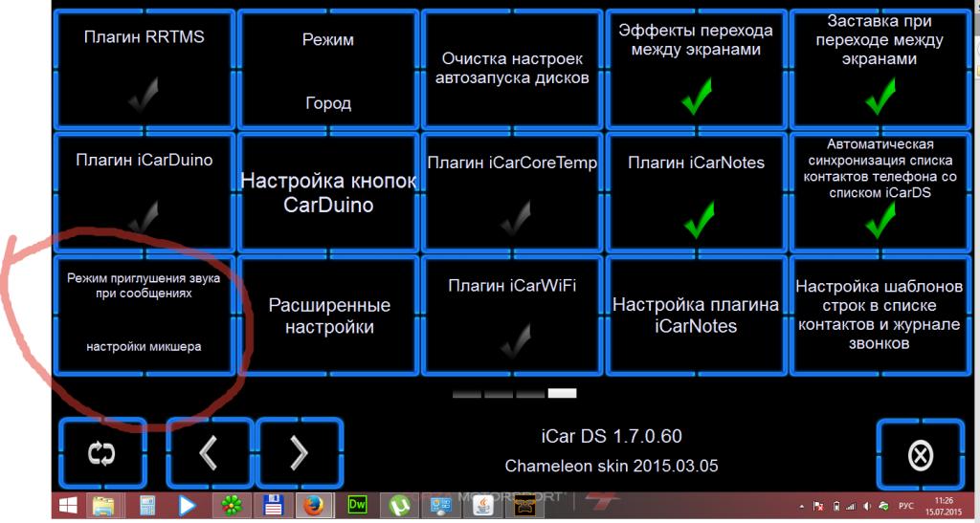Enable the iCarWiFi plugin
This screenshot has height=523, width=980.
pyautogui.click(x=512, y=315)
